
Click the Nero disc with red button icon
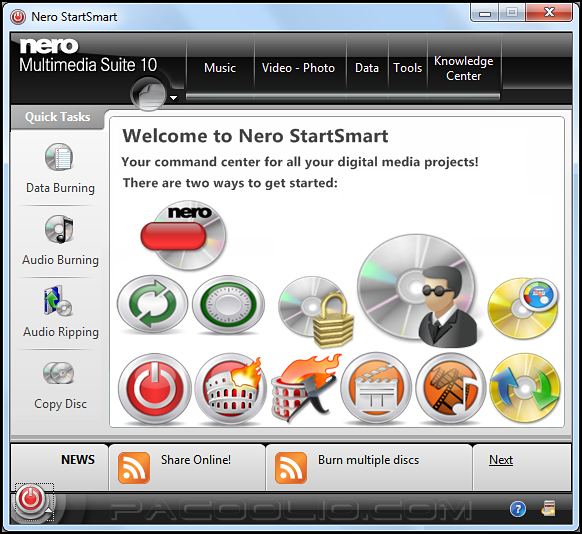pyautogui.click(x=184, y=235)
